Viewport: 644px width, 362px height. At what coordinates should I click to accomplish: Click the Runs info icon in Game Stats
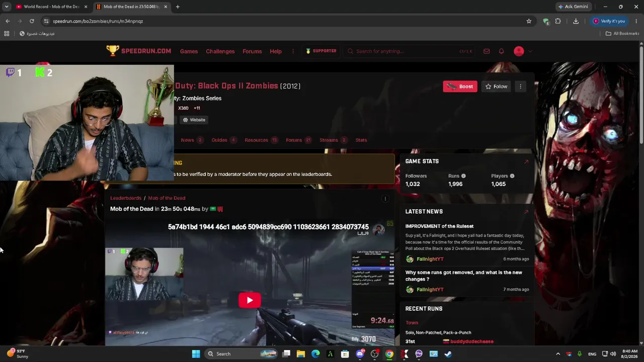click(463, 176)
